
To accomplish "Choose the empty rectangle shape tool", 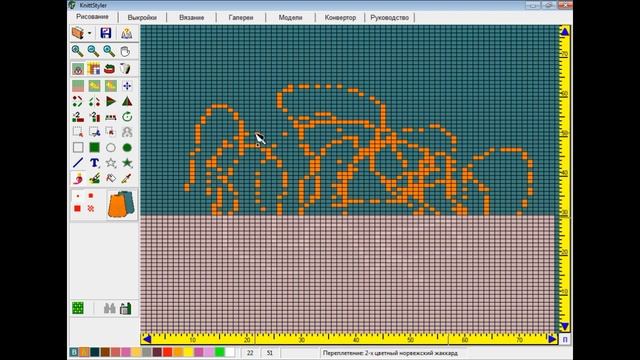I will [78, 147].
